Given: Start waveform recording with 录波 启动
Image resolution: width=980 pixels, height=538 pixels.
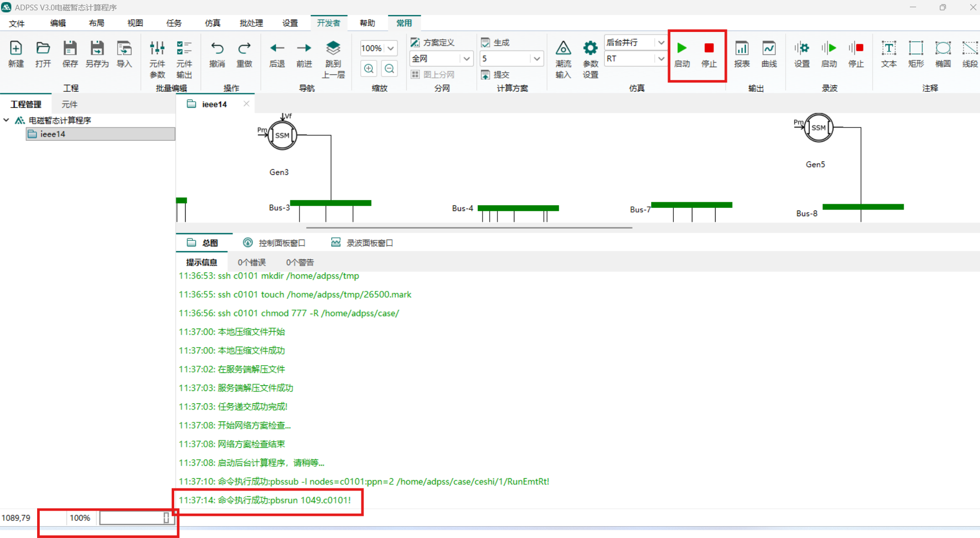Looking at the screenshot, I should [829, 54].
